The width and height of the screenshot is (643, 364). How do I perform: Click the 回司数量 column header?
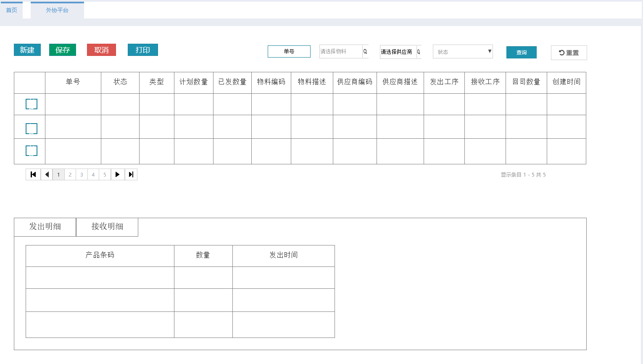(x=527, y=82)
